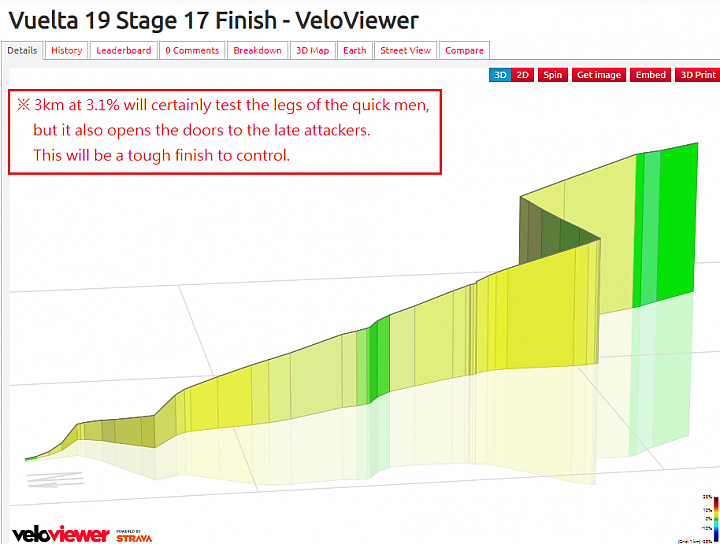Click the Embed button

click(x=651, y=75)
